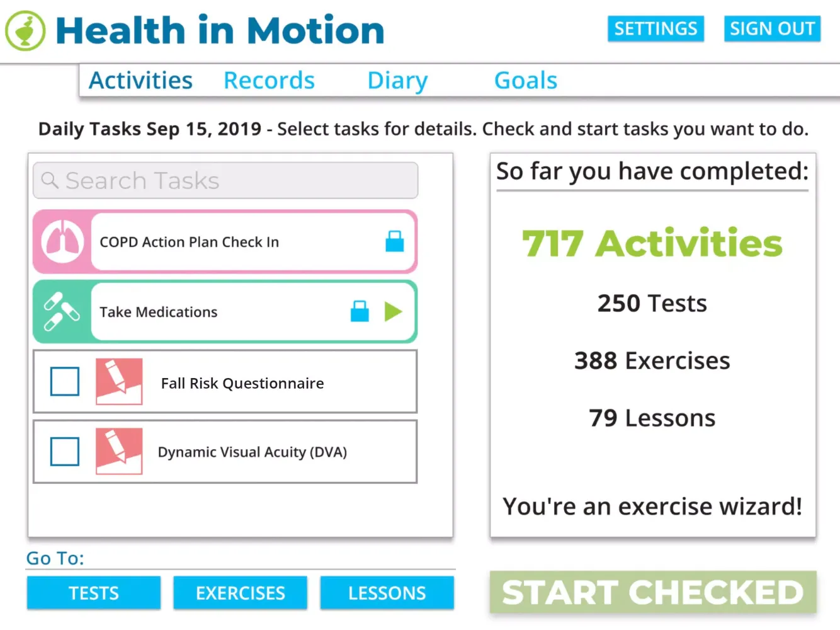Select the Activities tab
The image size is (840, 630).
point(140,81)
